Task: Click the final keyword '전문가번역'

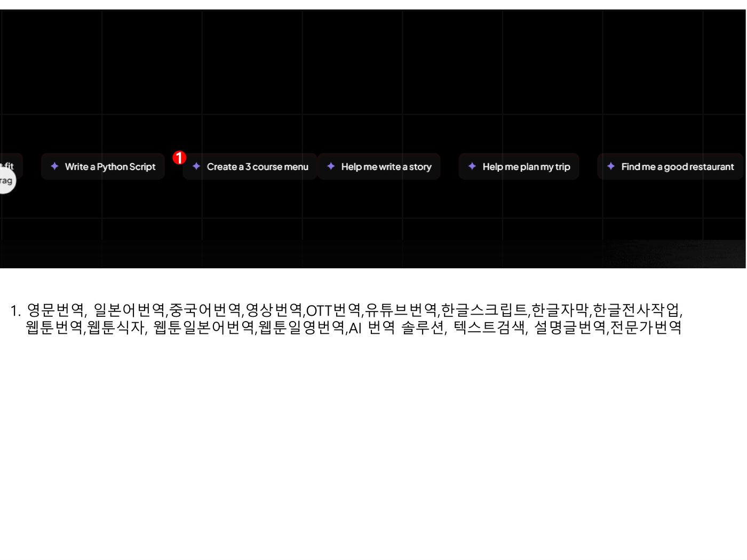Action: 646,327
